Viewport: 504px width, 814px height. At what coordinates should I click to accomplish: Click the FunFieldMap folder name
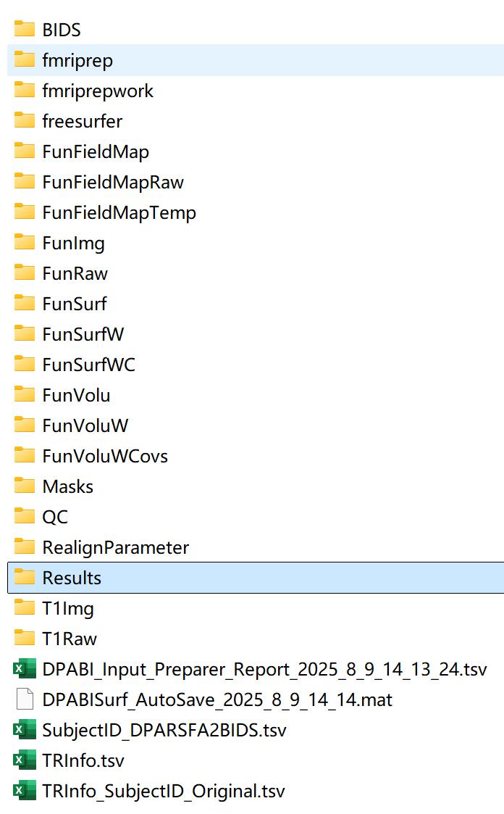pyautogui.click(x=96, y=152)
